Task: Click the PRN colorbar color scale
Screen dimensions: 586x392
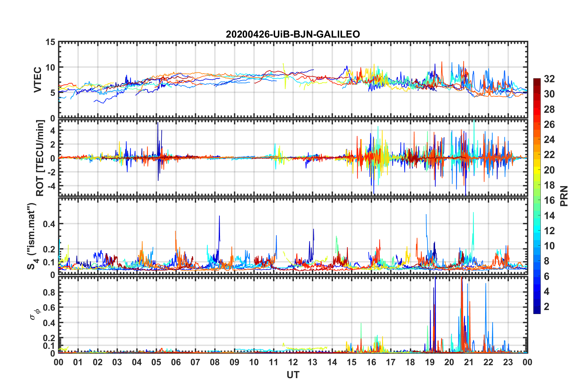Action: pos(537,196)
